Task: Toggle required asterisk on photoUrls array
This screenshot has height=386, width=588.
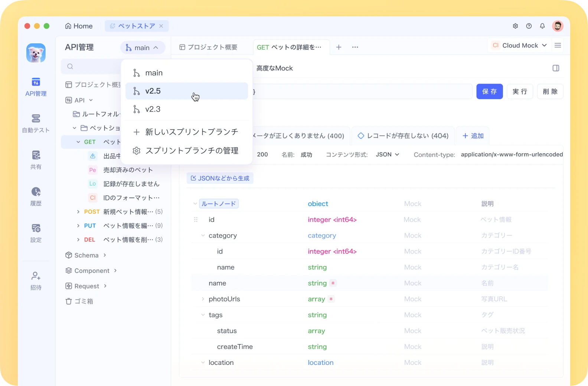Action: click(331, 299)
